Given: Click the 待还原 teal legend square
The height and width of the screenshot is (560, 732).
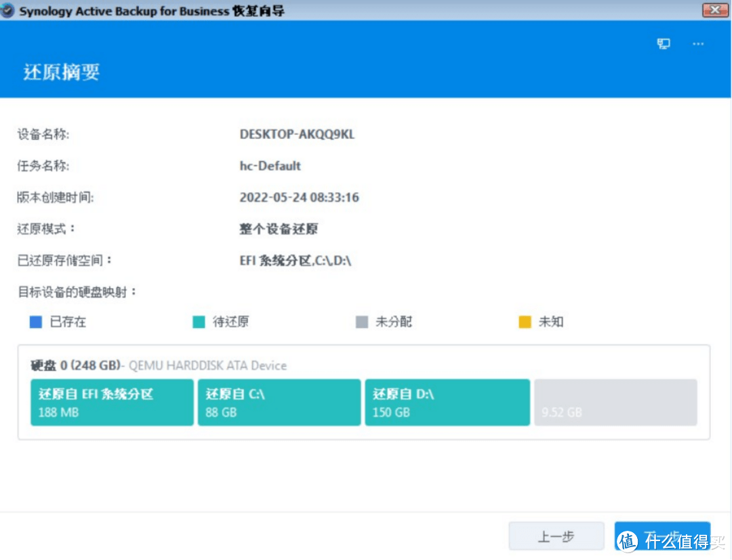Looking at the screenshot, I should 199,322.
